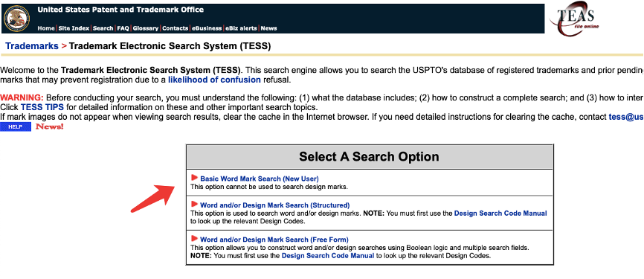Open Glossary in the header bar
Viewport: 644px width, 279px height.
[146, 28]
